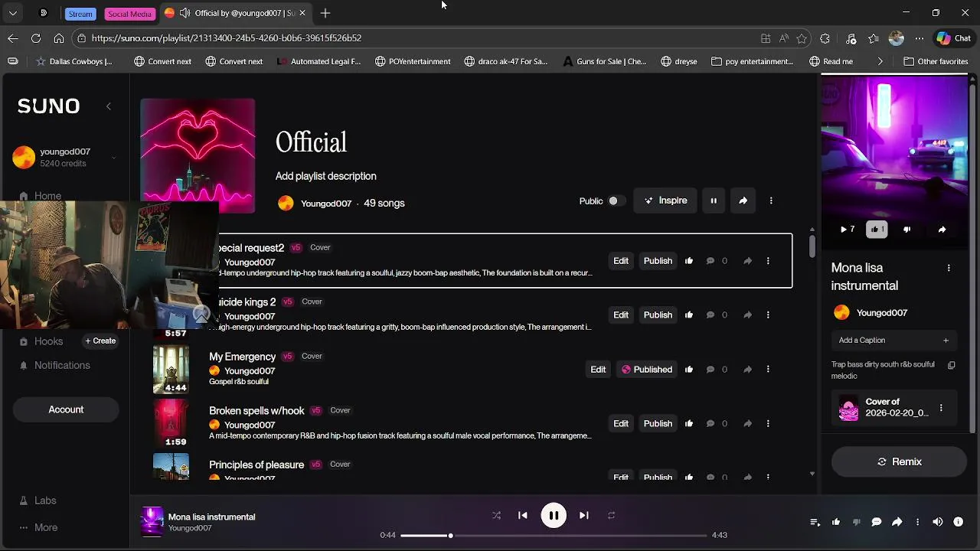Dislike Mona lisa instrumental in side panel

point(907,229)
